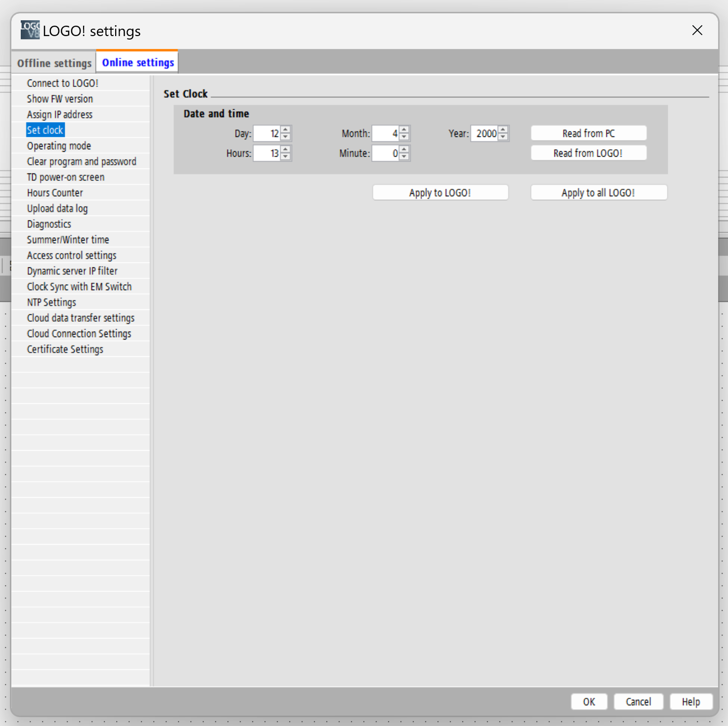Viewport: 728px width, 726px height.
Task: Increase the Year spinner value
Action: tap(503, 129)
